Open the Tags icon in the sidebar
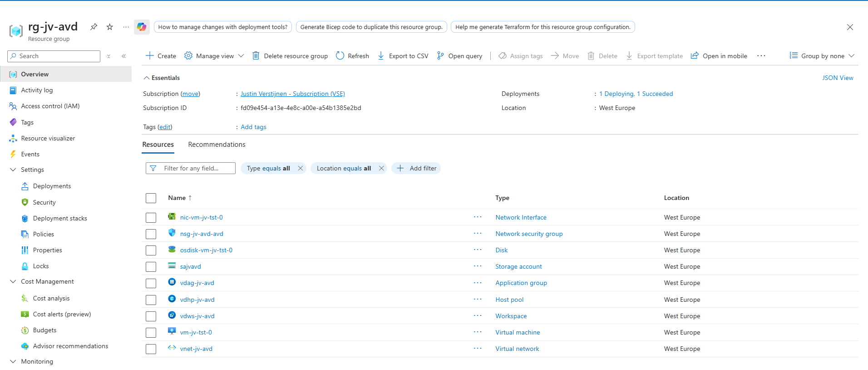Screen dimensions: 868x370 [x=13, y=122]
